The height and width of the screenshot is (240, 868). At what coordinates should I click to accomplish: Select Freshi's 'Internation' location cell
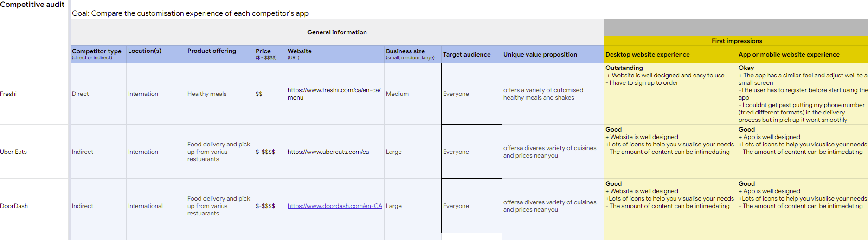click(156, 94)
